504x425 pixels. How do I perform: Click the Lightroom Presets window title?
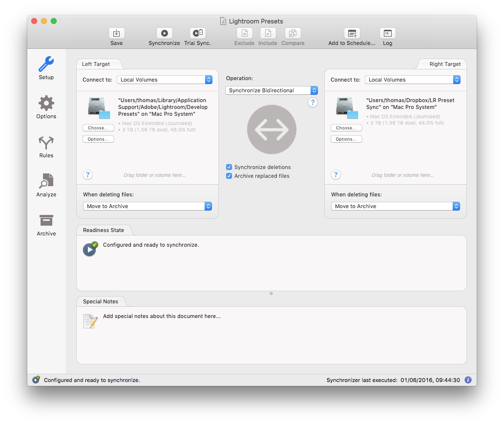coord(256,21)
